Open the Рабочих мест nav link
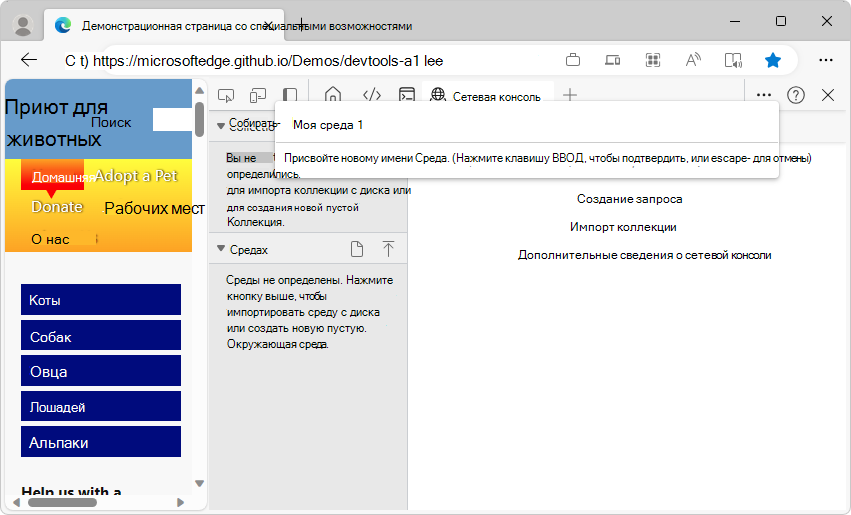 coord(154,208)
